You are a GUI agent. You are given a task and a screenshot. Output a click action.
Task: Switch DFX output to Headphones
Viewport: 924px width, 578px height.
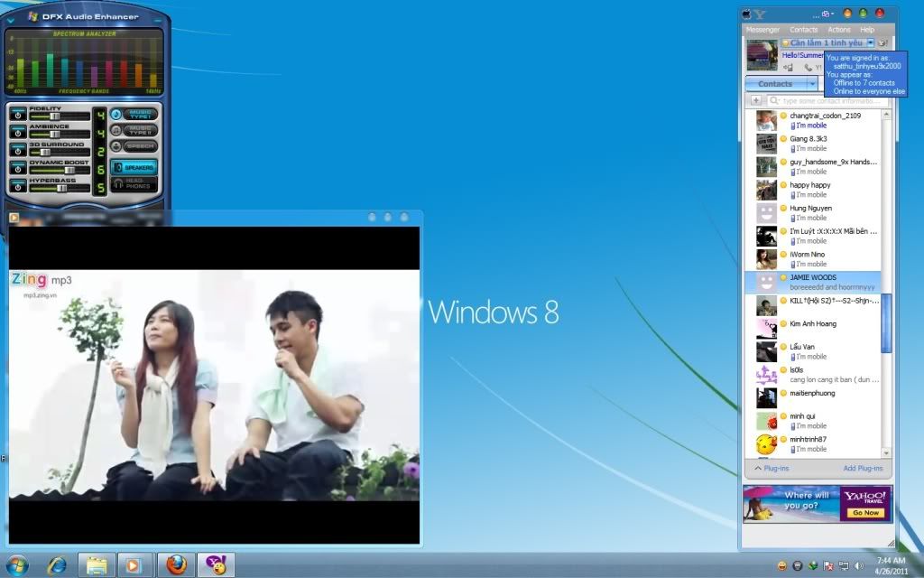pyautogui.click(x=134, y=184)
